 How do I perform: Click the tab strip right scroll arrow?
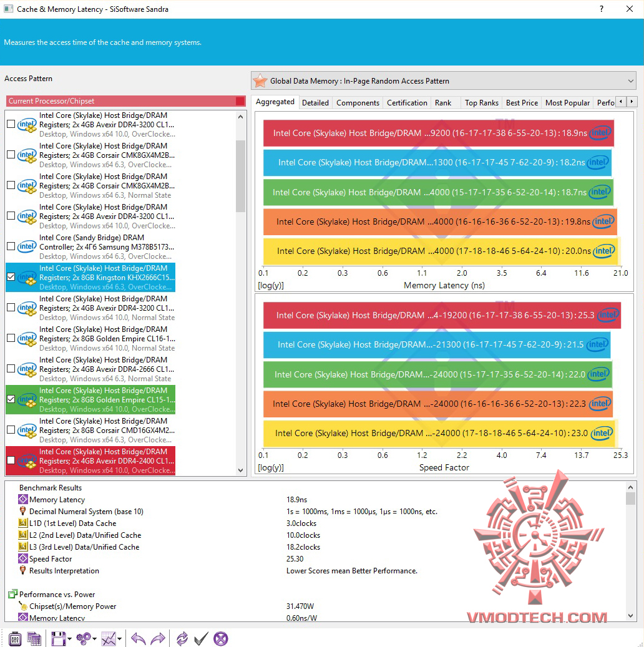(632, 101)
